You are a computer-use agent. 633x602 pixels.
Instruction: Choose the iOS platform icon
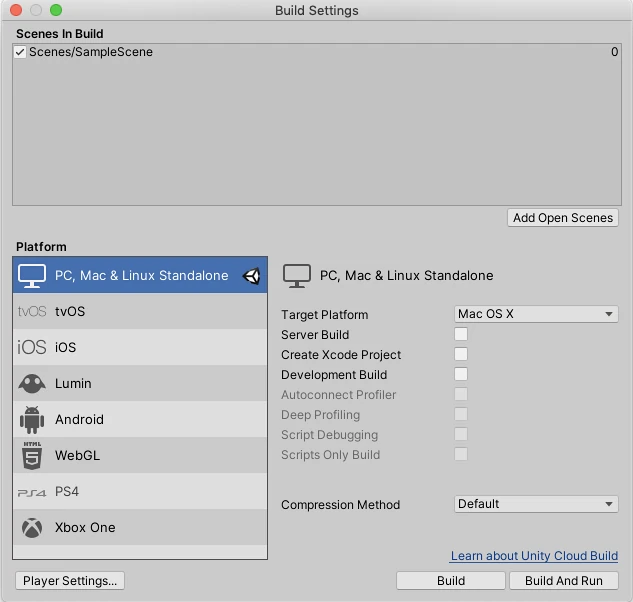(32, 347)
